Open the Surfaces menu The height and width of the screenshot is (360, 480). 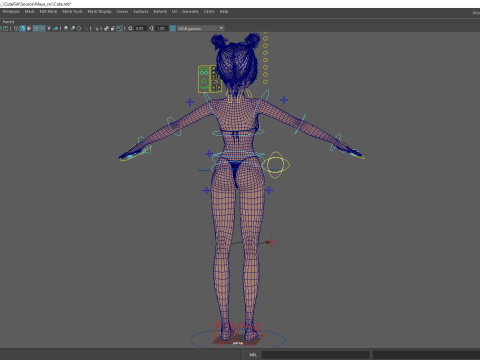click(x=141, y=11)
